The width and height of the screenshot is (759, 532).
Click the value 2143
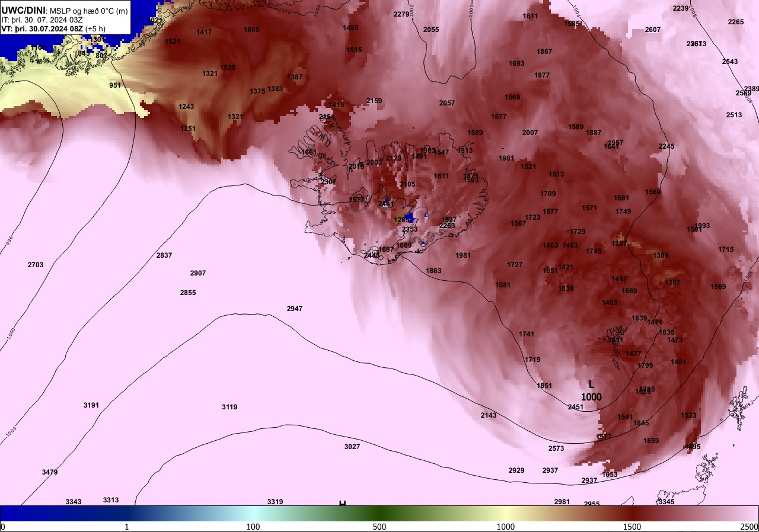coord(489,415)
